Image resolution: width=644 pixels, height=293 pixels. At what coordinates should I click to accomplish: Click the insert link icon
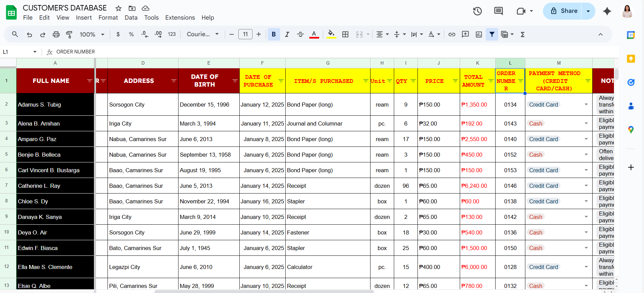coord(452,34)
